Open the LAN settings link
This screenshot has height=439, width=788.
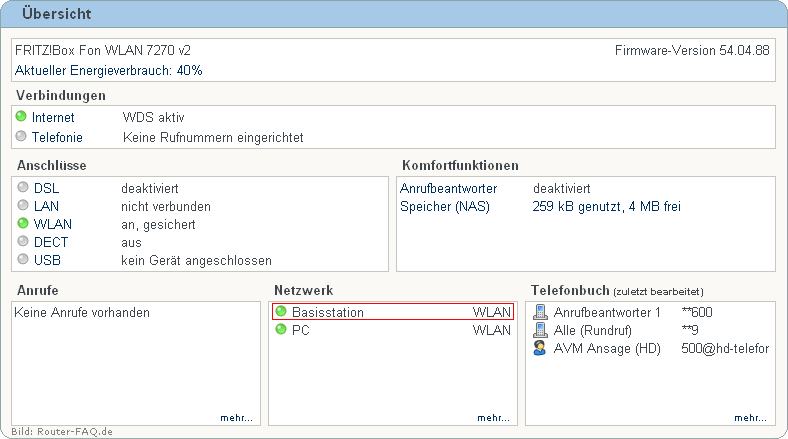point(46,206)
